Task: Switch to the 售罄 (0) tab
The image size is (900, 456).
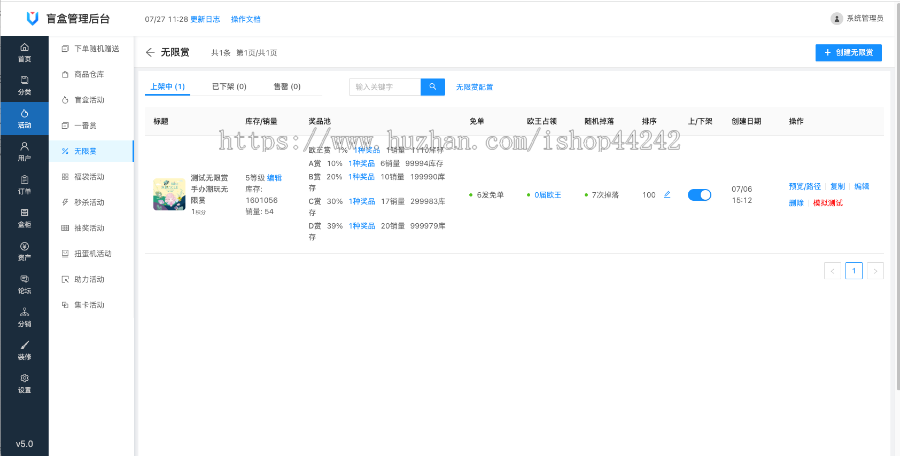Action: click(x=287, y=87)
